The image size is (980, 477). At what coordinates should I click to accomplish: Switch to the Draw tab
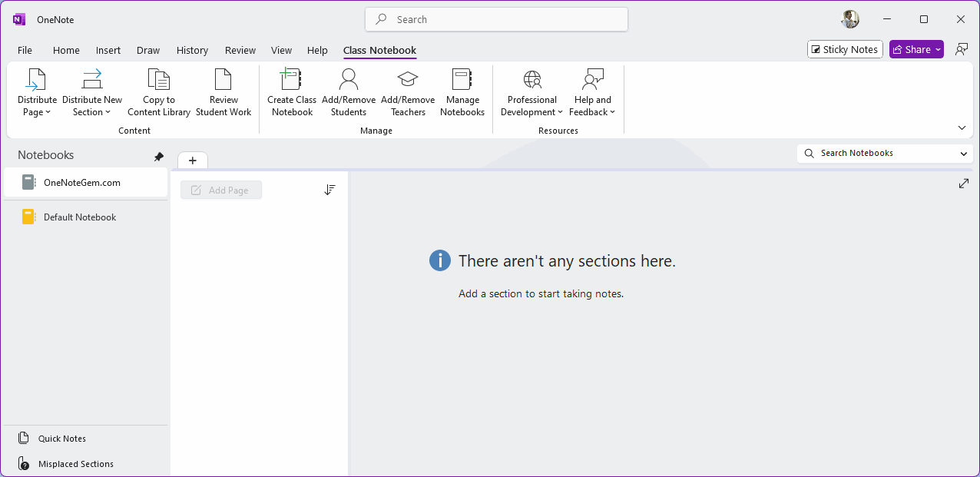click(x=148, y=50)
